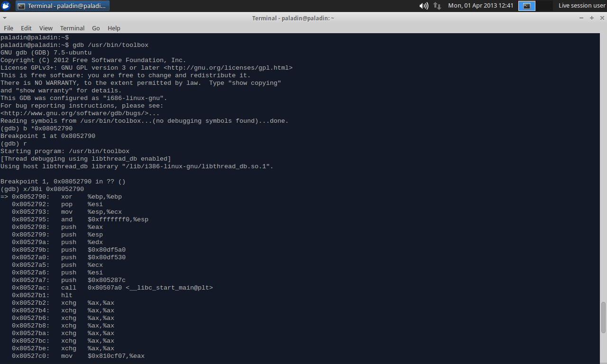The image size is (607, 364).
Task: Open the Edit menu
Action: [x=26, y=28]
